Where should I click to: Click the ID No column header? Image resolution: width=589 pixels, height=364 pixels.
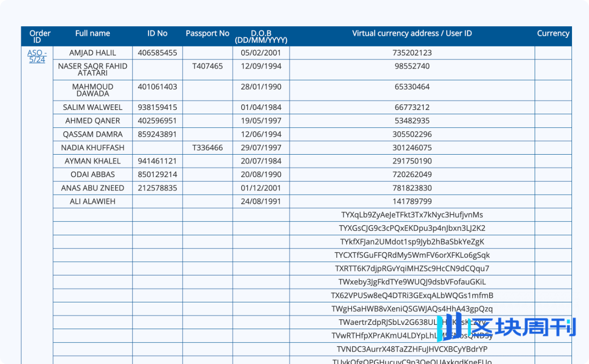pyautogui.click(x=157, y=33)
